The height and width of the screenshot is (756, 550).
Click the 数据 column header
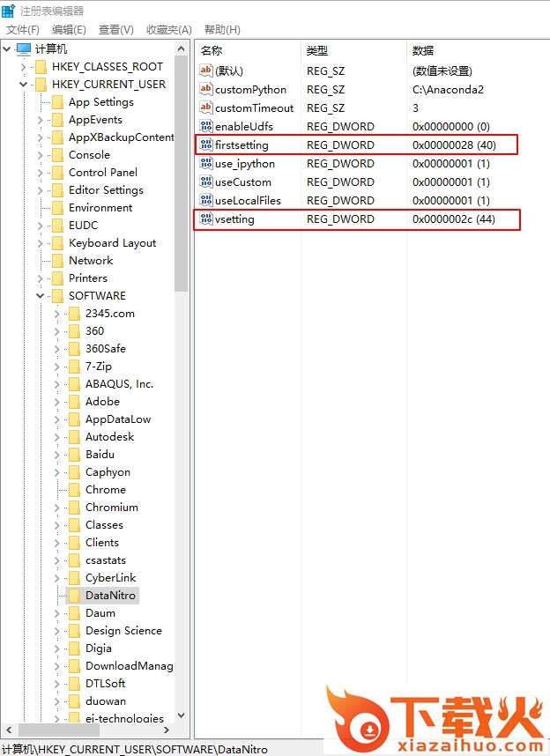423,50
